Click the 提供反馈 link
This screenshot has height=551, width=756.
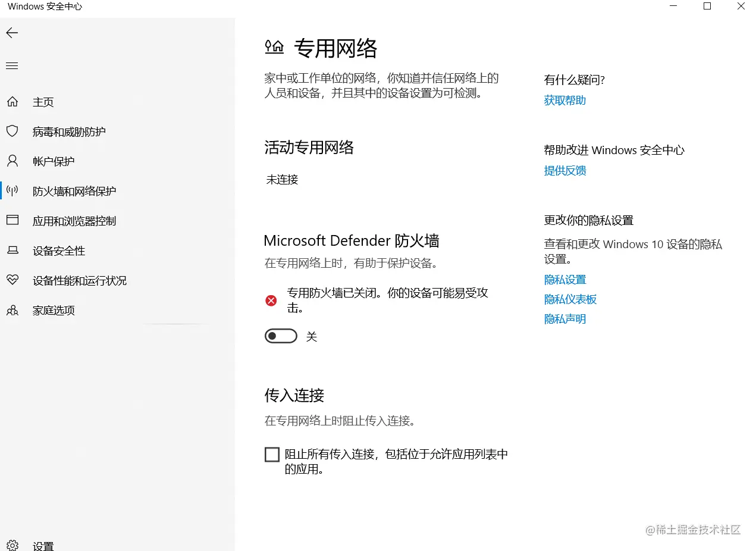click(565, 171)
